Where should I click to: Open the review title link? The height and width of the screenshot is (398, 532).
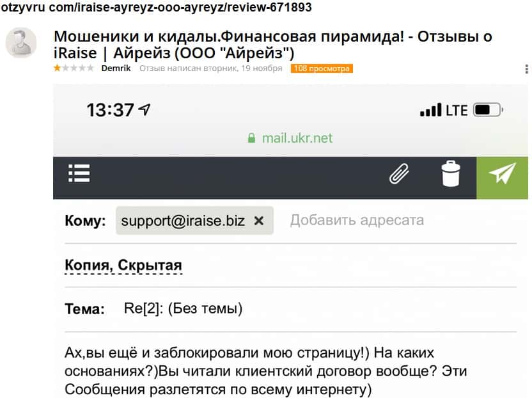273,45
